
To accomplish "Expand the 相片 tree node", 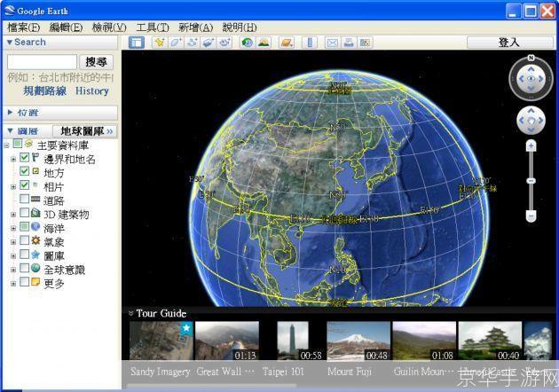I will 13,187.
